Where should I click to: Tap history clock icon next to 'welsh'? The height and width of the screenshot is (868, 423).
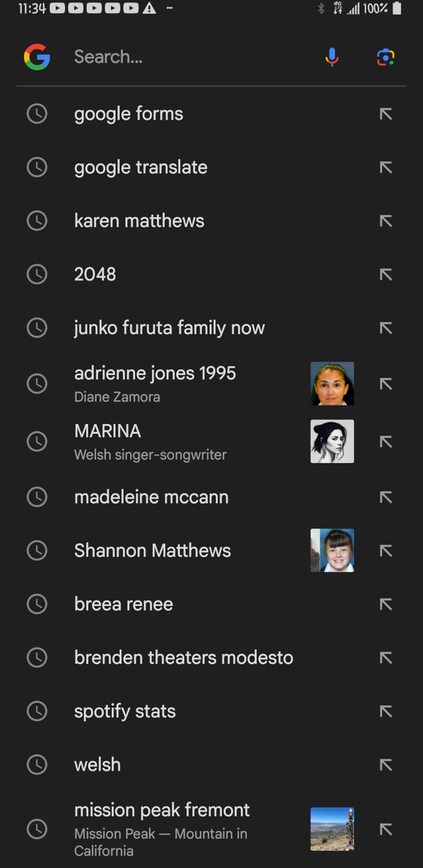coord(37,764)
